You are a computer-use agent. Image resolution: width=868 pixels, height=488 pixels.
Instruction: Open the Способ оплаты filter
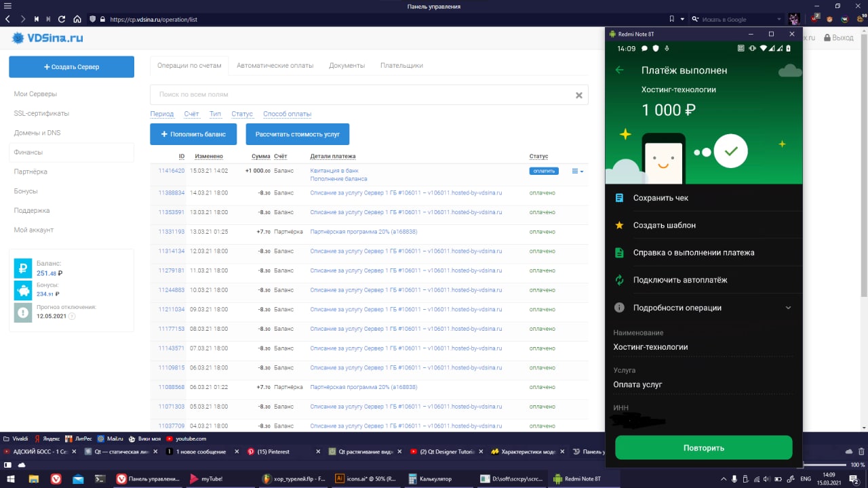point(288,114)
